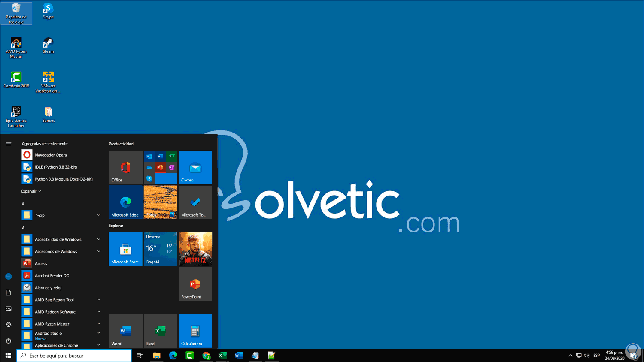This screenshot has width=644, height=362.
Task: Open network status in system tray
Action: point(579,356)
